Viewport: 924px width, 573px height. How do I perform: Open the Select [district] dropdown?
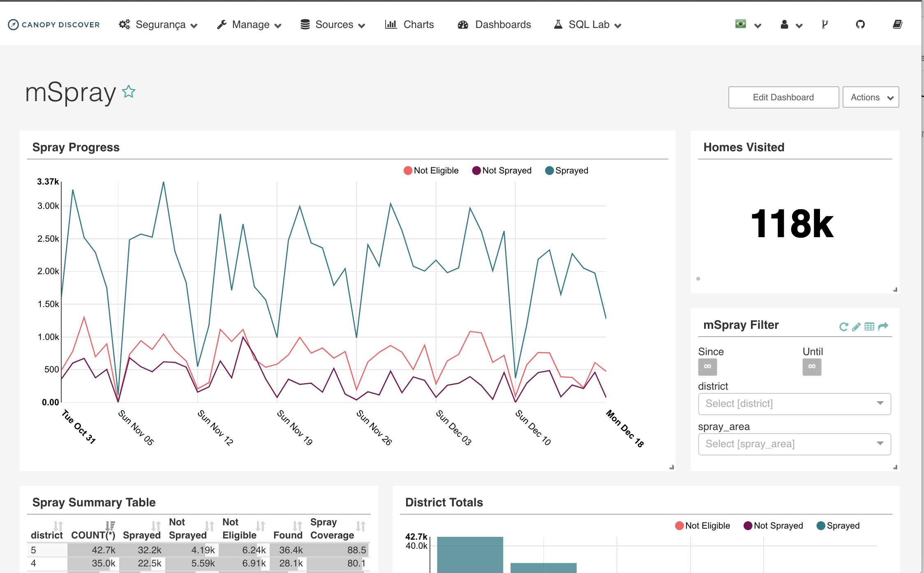[x=794, y=404]
